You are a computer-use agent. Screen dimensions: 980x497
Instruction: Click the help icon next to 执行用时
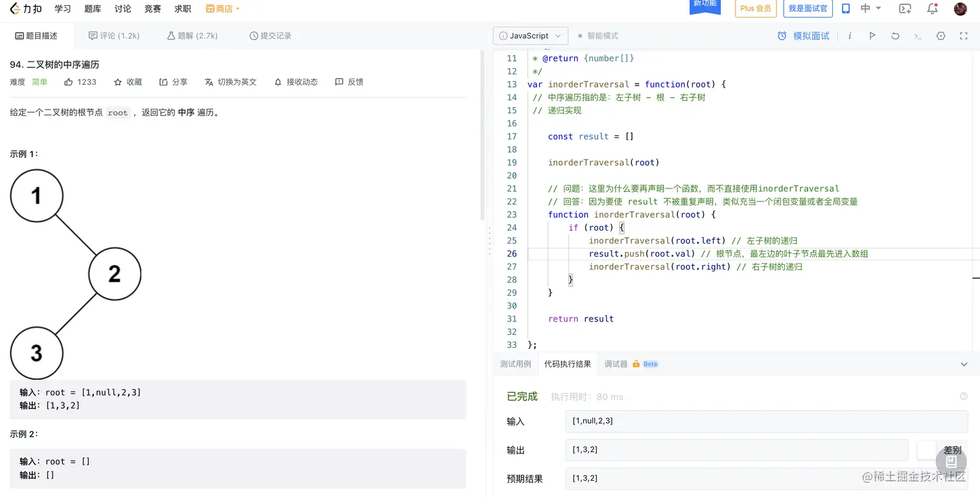point(964,397)
